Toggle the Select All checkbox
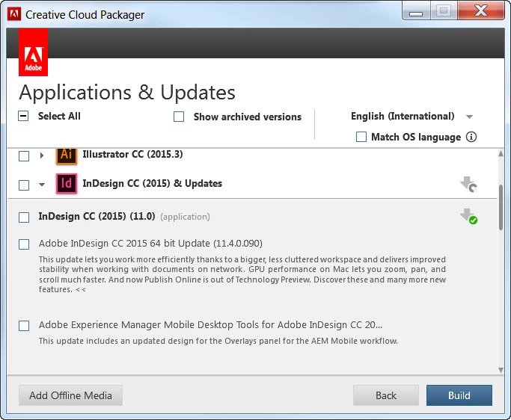Screen dimensions: 511x420 click(x=23, y=116)
